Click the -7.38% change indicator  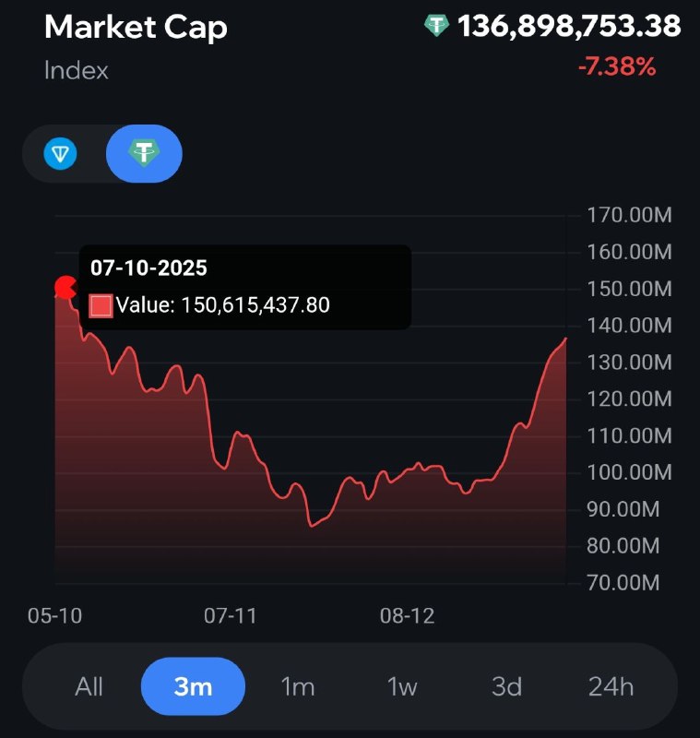point(616,66)
